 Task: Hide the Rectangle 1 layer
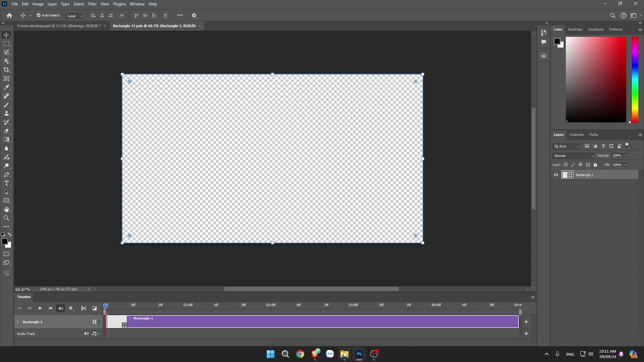pyautogui.click(x=555, y=175)
